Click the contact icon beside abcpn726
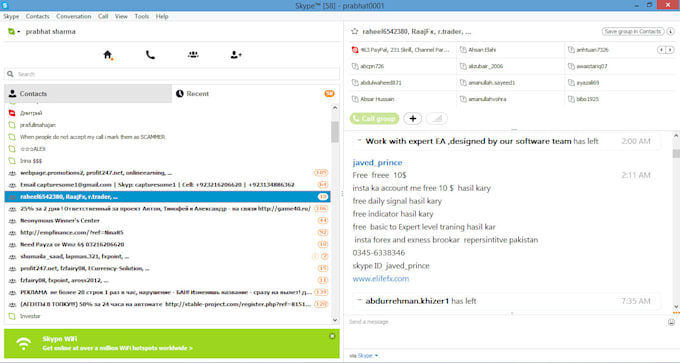The width and height of the screenshot is (680, 363). (x=355, y=66)
